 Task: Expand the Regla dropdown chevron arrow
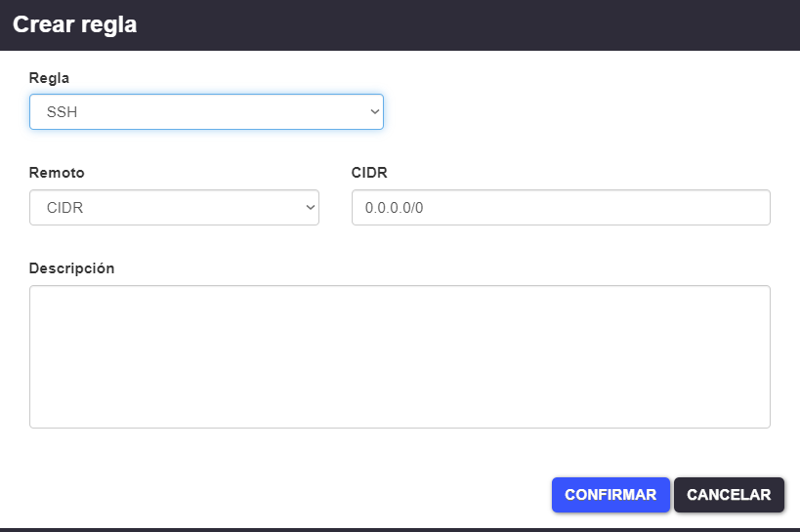coord(374,112)
